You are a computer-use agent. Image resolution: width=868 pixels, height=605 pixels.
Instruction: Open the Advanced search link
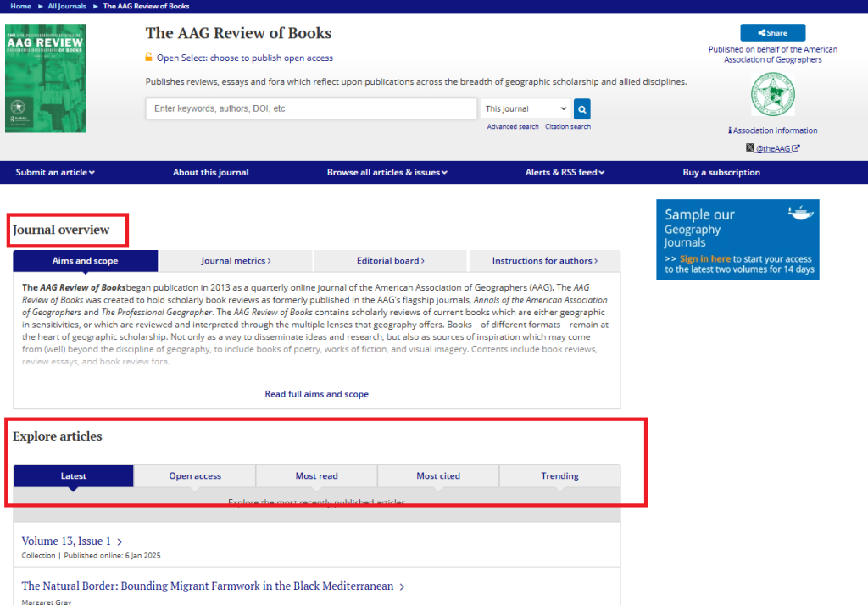point(513,127)
